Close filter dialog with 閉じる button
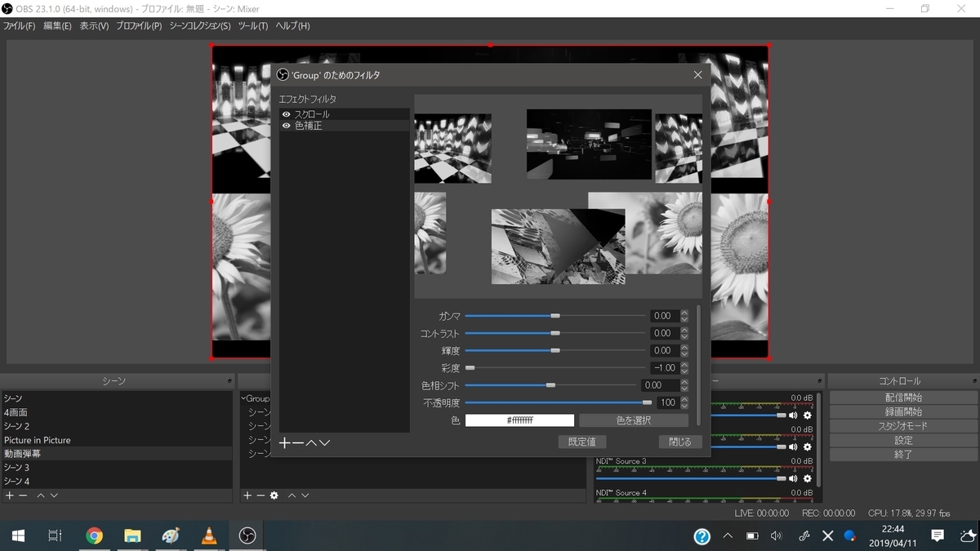 [680, 442]
